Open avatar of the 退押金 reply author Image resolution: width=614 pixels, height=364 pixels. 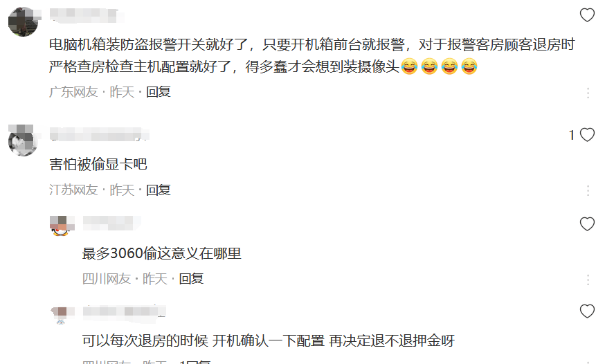tap(61, 315)
